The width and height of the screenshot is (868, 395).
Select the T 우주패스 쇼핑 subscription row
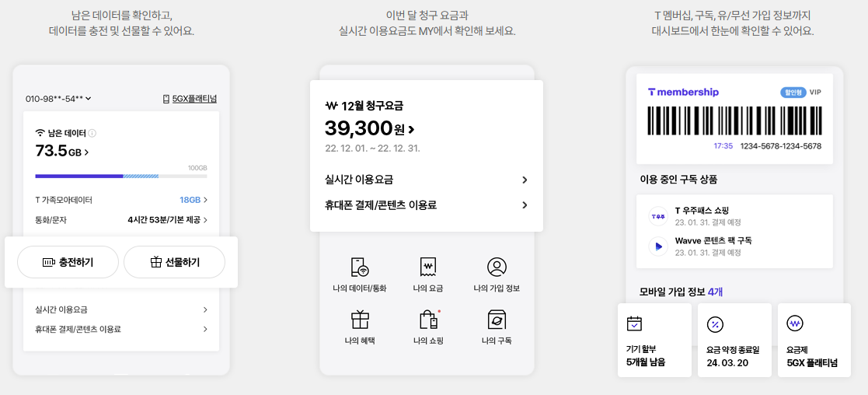pos(734,216)
